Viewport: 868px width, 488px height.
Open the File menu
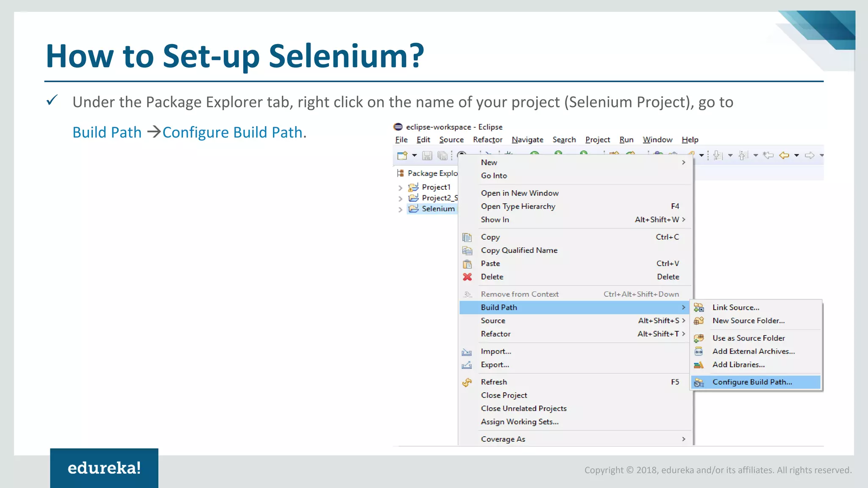tap(401, 139)
